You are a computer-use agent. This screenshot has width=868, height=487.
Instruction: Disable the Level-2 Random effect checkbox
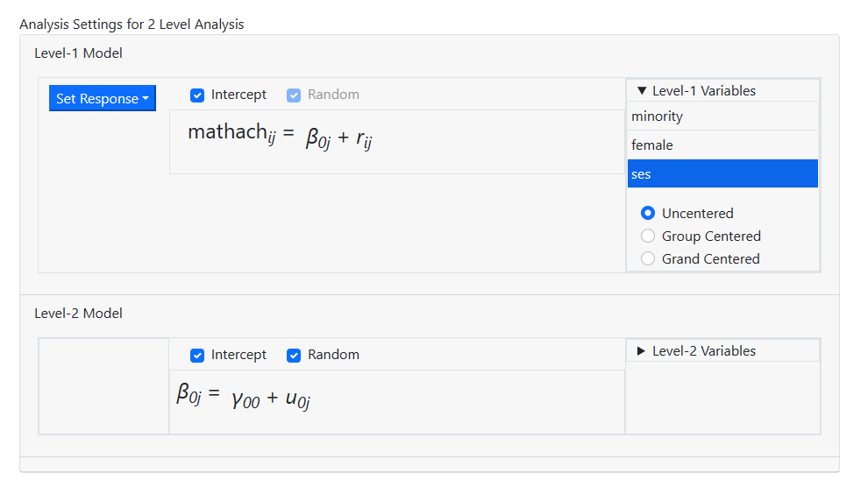pyautogui.click(x=294, y=355)
